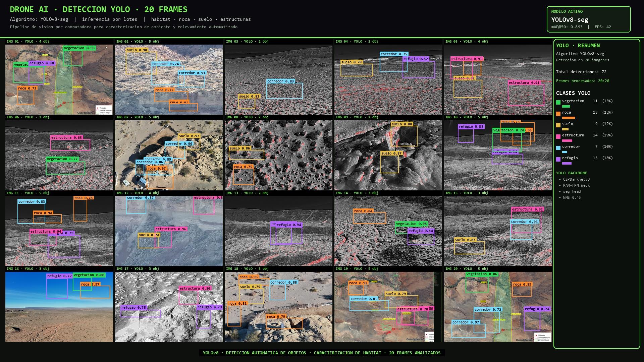Click the 'NMS 0.45' backbone entry
The image size is (644, 362).
[x=572, y=197]
